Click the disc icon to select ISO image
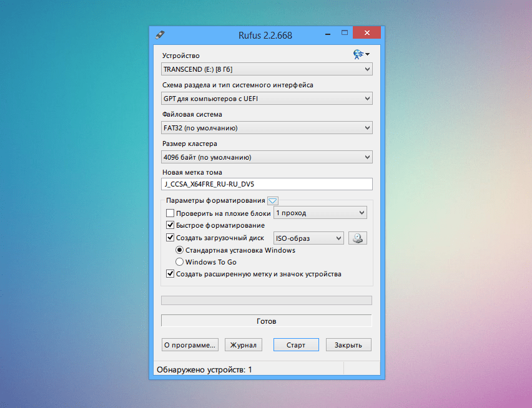532x408 pixels. tap(357, 238)
